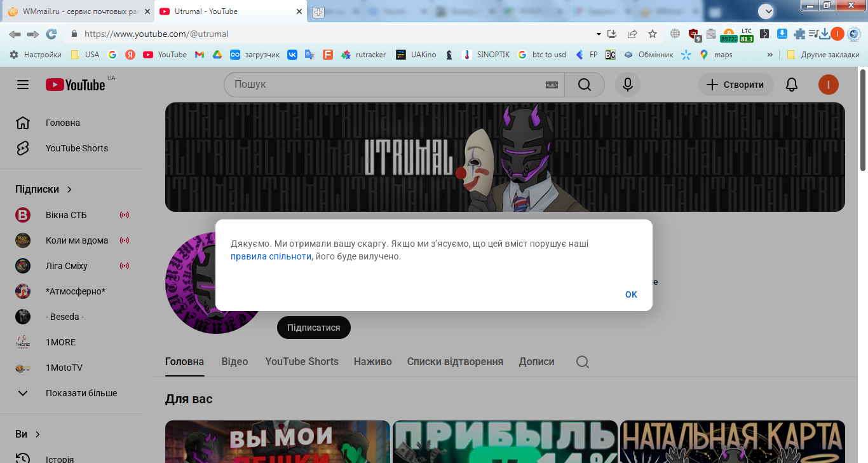Open the Ліга Сміху channel
This screenshot has width=868, height=463.
coord(71,266)
